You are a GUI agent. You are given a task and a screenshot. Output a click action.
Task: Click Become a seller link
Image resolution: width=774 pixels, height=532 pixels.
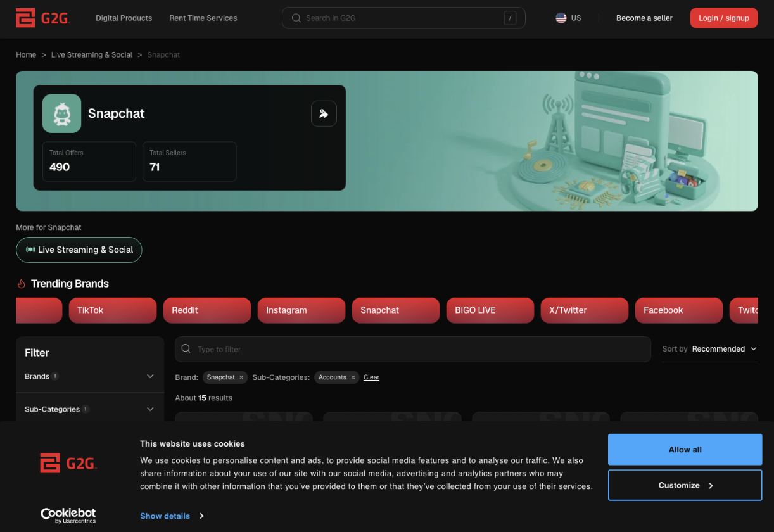(644, 18)
